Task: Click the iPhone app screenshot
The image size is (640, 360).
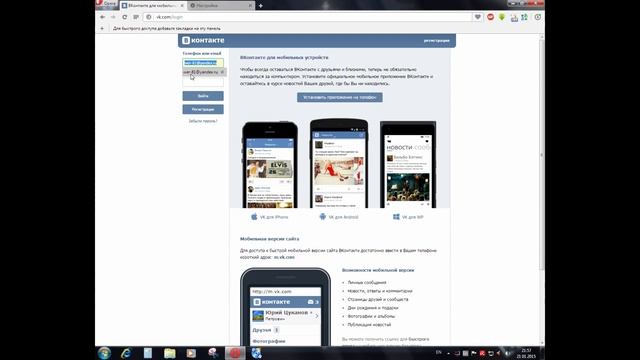Action: 270,164
